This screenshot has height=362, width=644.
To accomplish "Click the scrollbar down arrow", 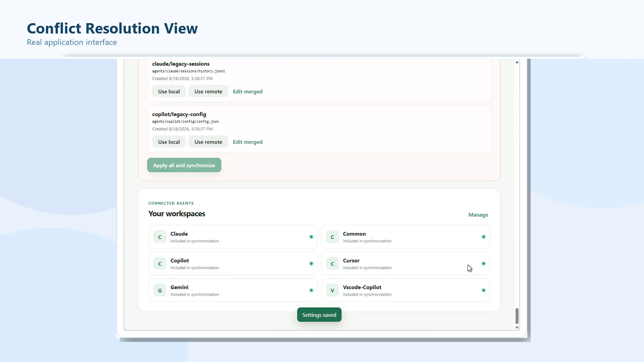I will pyautogui.click(x=517, y=328).
